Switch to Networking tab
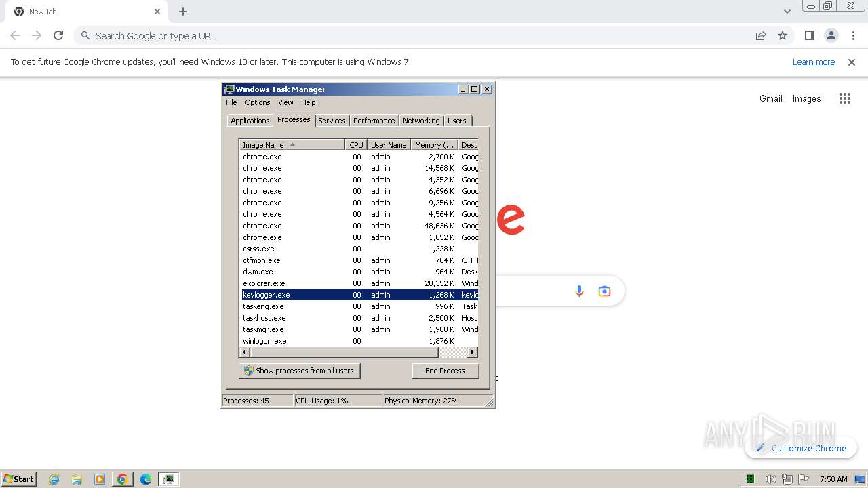The height and width of the screenshot is (488, 868). point(421,121)
